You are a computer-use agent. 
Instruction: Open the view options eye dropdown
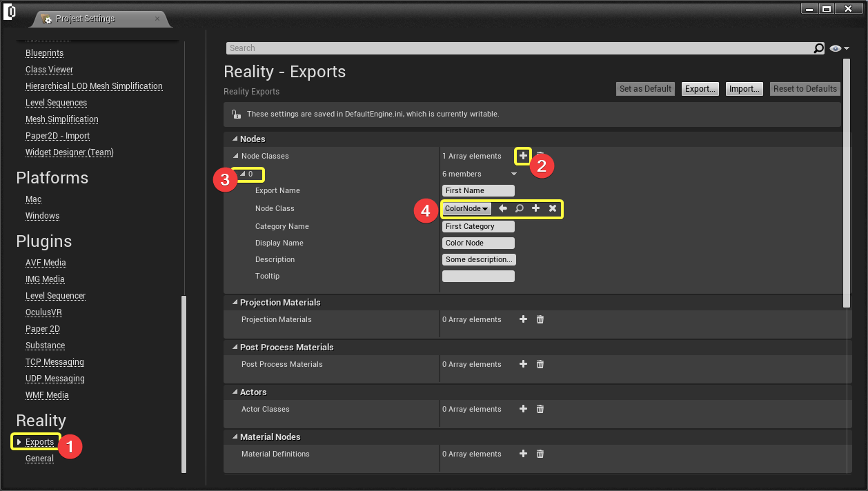(839, 48)
